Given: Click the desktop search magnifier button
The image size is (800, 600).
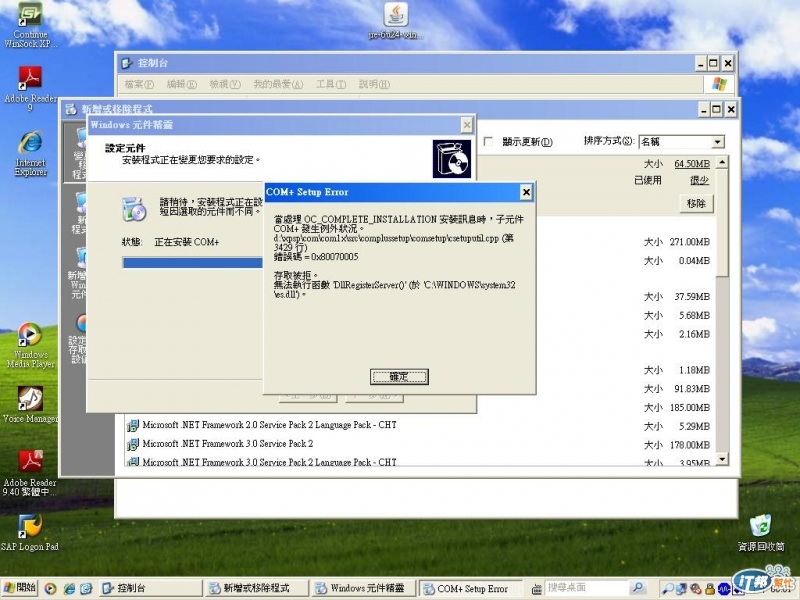Looking at the screenshot, I should point(638,588).
